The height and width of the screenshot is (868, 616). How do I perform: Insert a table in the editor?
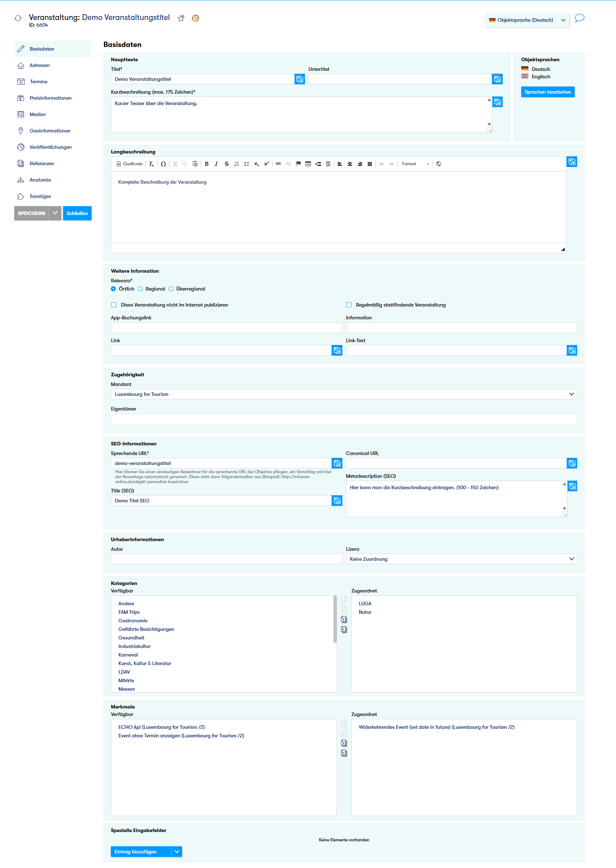click(x=308, y=164)
